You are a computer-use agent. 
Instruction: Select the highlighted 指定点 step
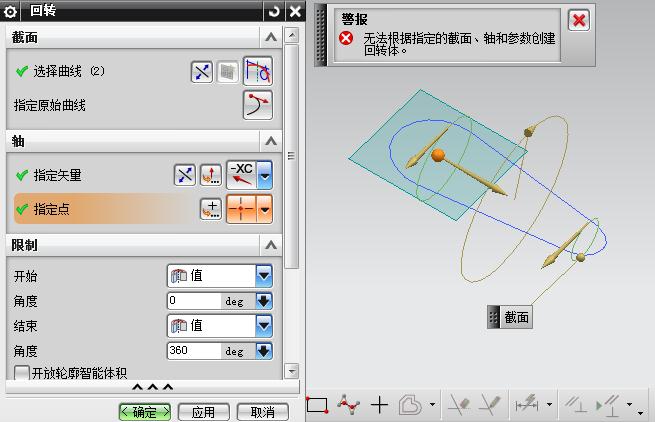pyautogui.click(x=105, y=209)
